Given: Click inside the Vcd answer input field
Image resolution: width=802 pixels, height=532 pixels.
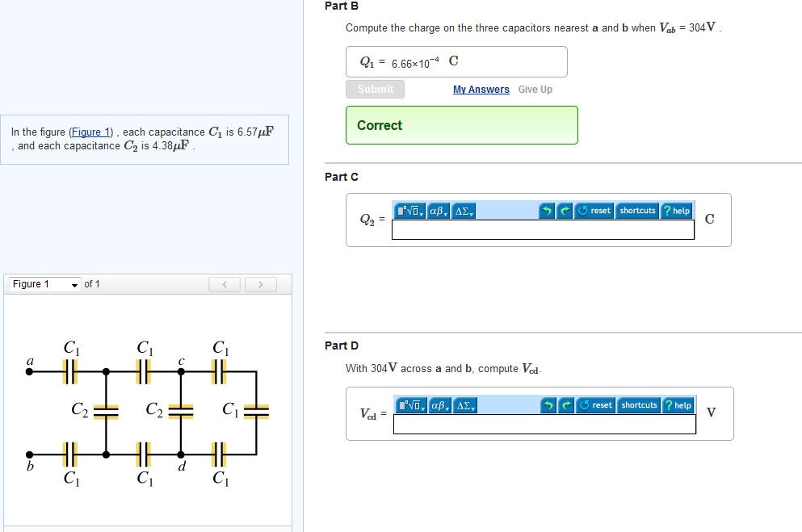Looking at the screenshot, I should 544,424.
